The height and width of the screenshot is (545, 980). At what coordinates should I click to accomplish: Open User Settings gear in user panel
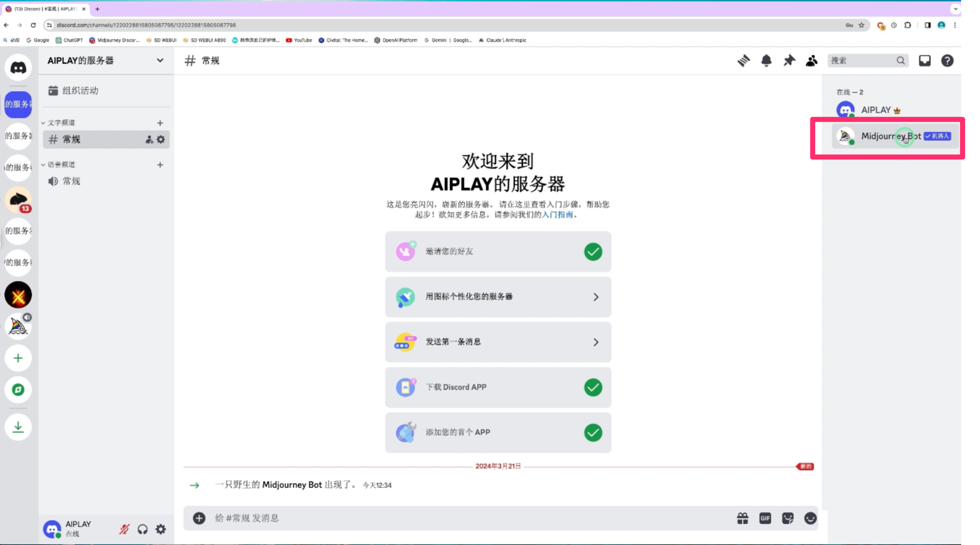pos(161,529)
